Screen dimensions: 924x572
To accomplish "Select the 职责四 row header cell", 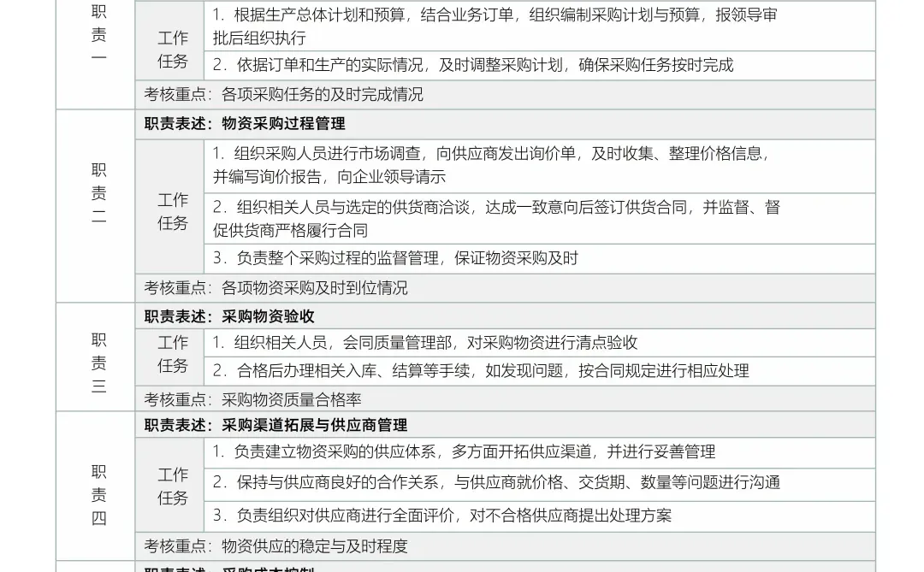I will 97,494.
